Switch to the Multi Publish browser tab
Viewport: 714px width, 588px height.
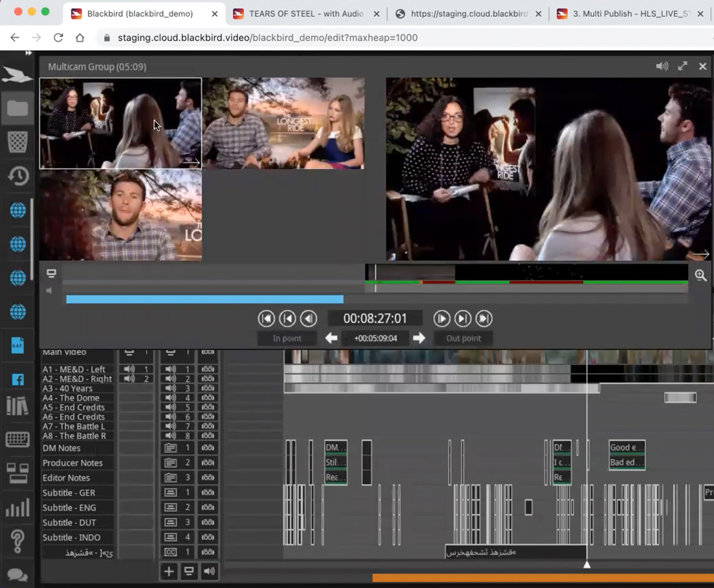tap(630, 14)
